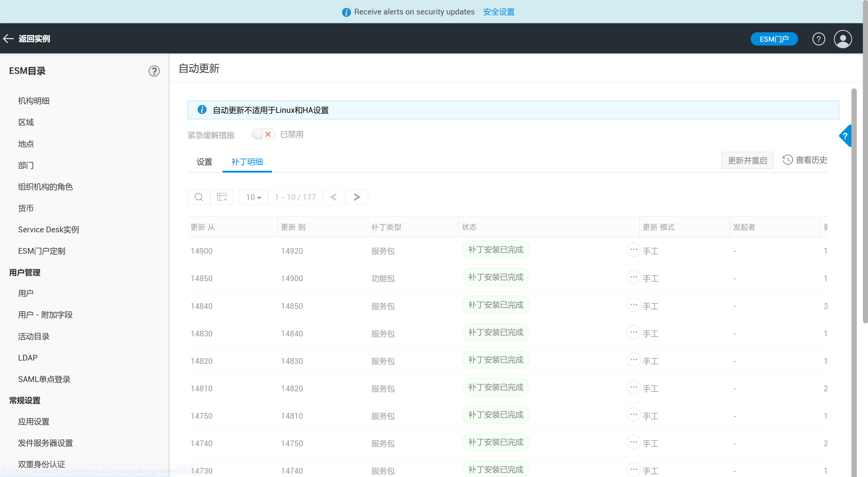Select the 补丁明细 tab

point(247,162)
